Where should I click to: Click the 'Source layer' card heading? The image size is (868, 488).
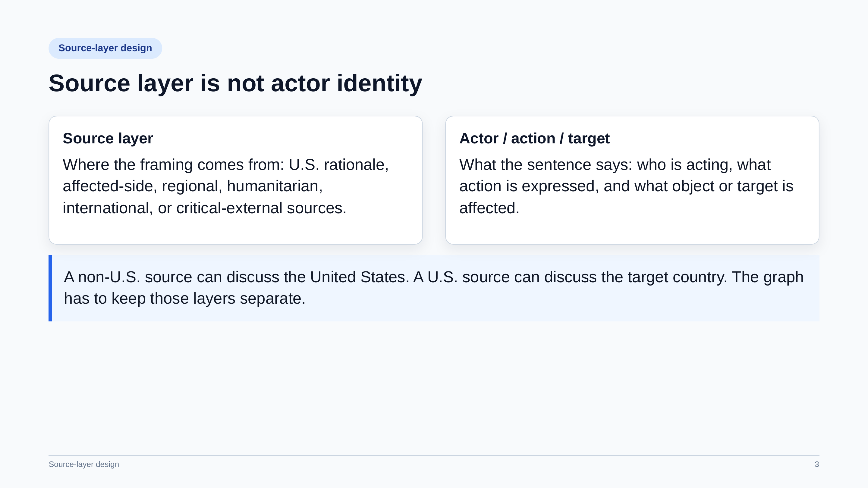click(108, 139)
